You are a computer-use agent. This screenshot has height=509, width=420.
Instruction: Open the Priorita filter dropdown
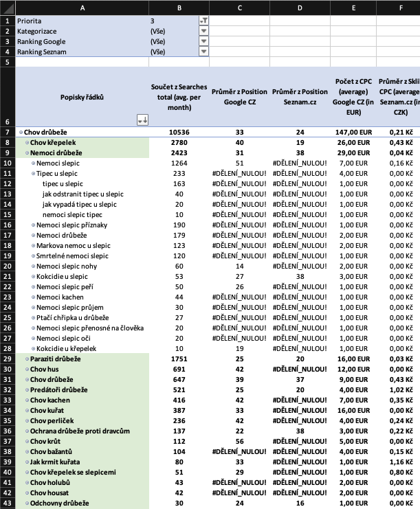pyautogui.click(x=203, y=21)
